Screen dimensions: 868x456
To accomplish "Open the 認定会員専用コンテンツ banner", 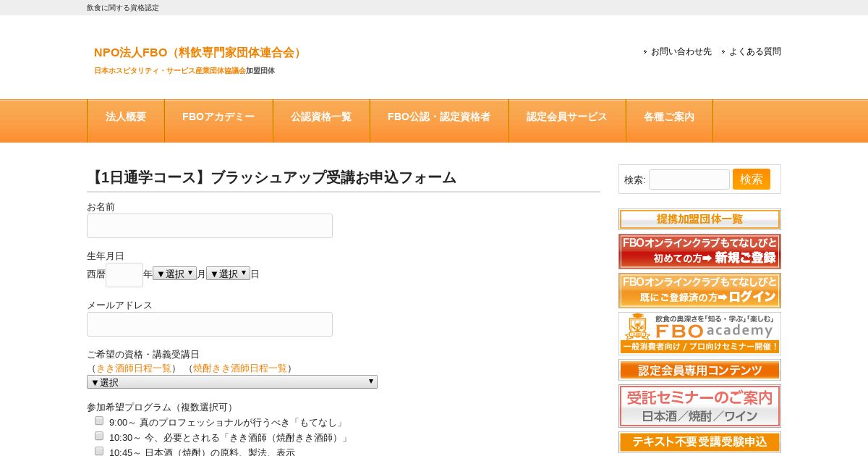I will 699,370.
